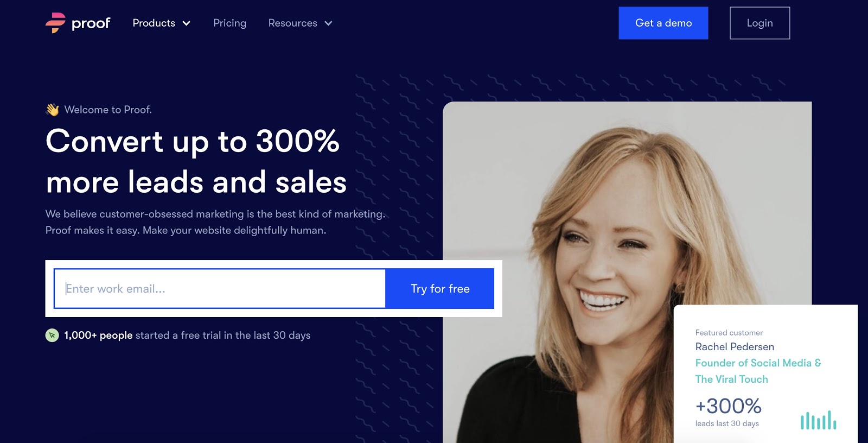Click the waving hand emoji icon

53,110
